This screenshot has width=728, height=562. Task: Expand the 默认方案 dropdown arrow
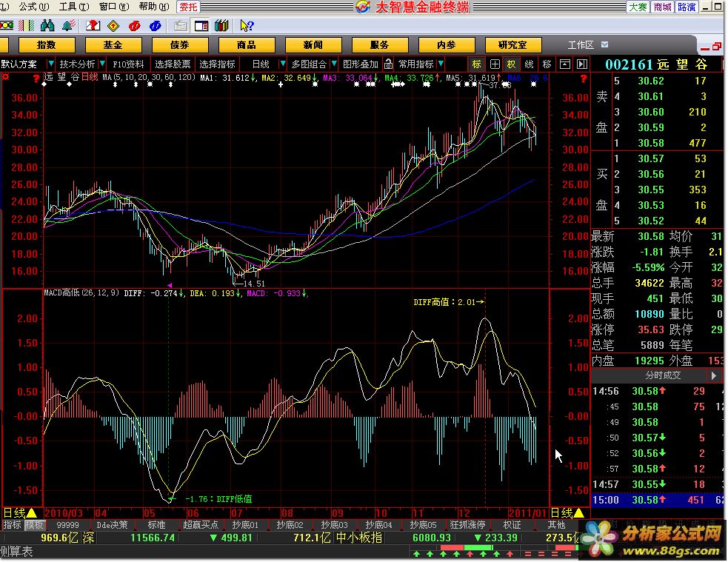point(50,64)
